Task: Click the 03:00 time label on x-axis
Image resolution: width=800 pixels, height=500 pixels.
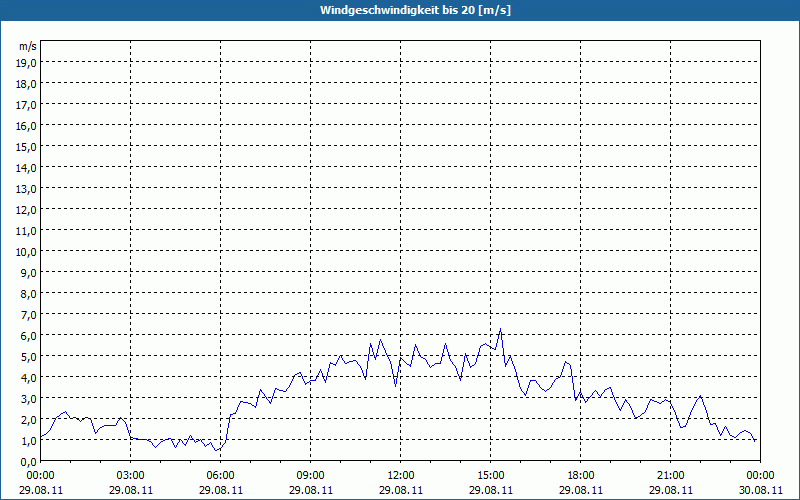Action: (131, 476)
